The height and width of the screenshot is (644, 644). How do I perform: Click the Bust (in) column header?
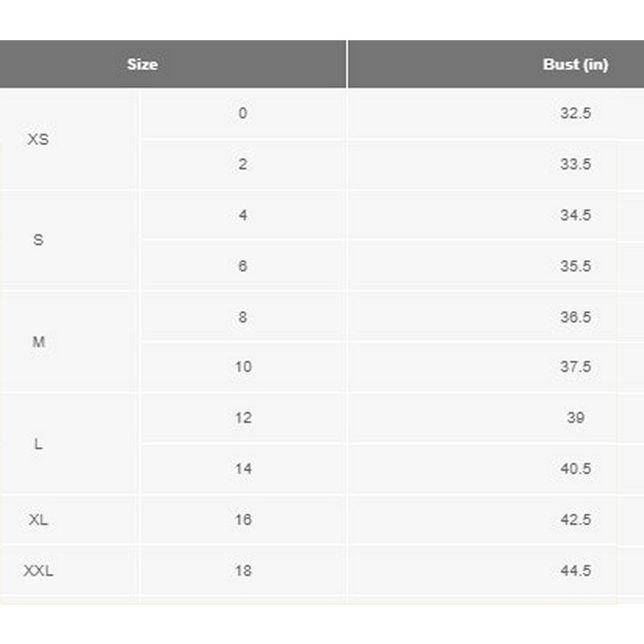pos(575,65)
